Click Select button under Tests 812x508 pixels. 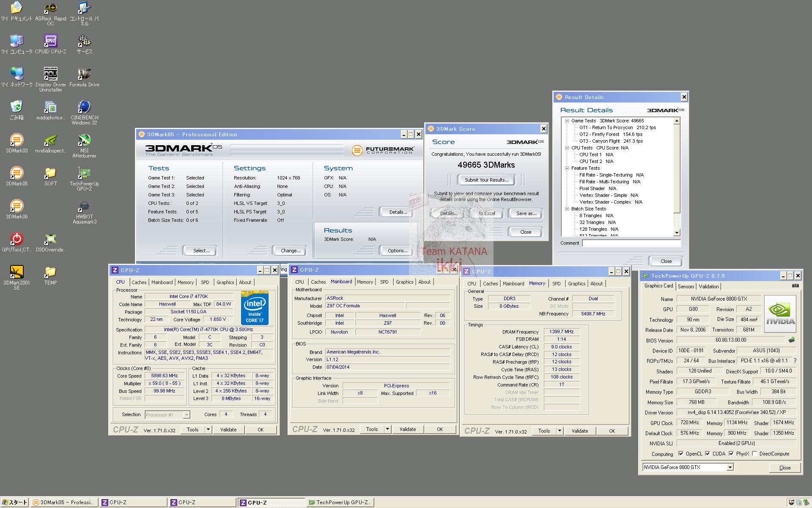201,251
